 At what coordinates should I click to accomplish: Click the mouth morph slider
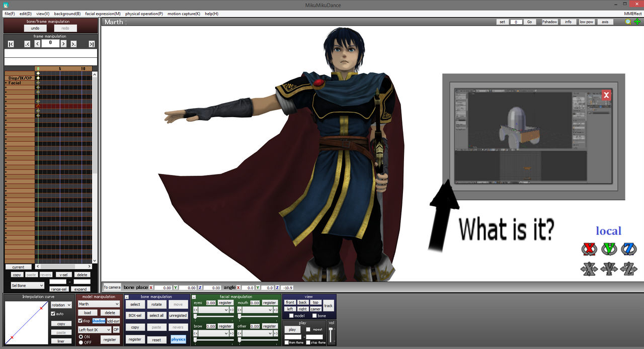pos(258,317)
